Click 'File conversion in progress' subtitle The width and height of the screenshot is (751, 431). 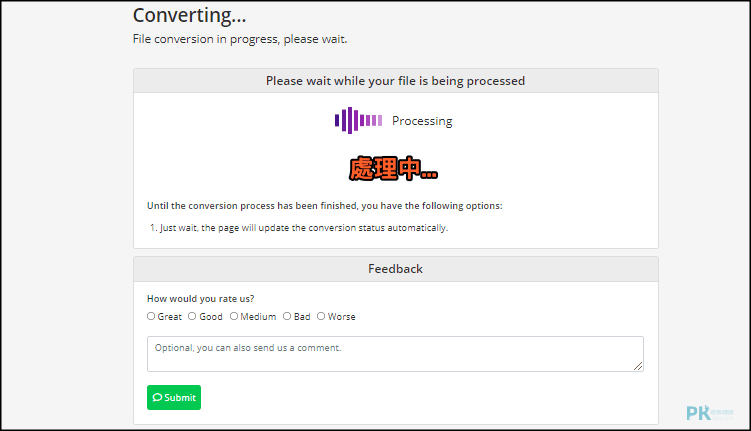(240, 39)
